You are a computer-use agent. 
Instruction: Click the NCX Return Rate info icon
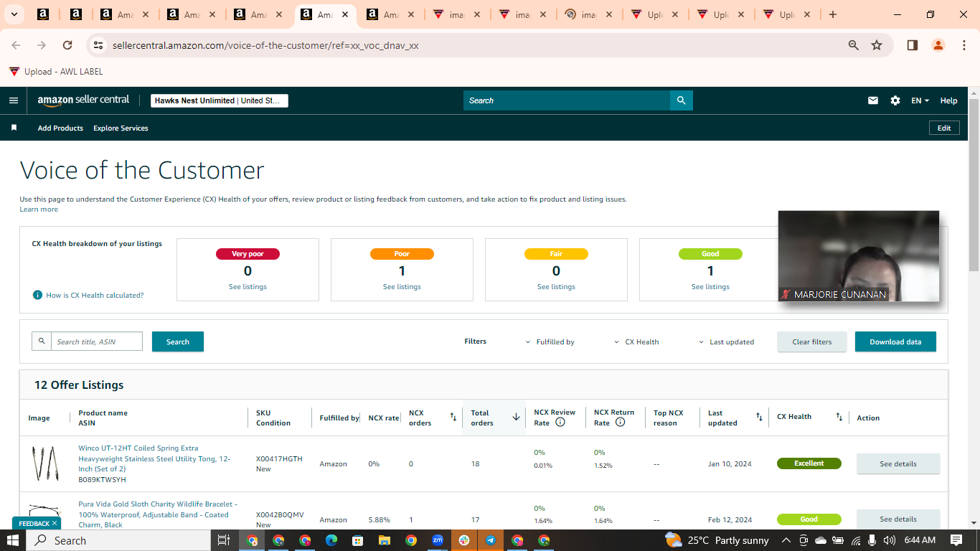pos(621,423)
